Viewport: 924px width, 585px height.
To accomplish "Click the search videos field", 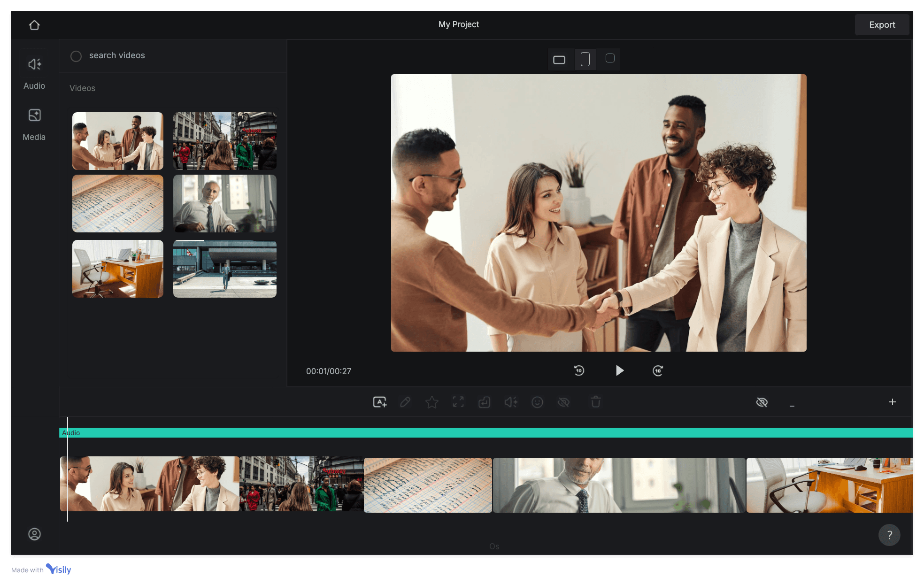I will [x=117, y=55].
